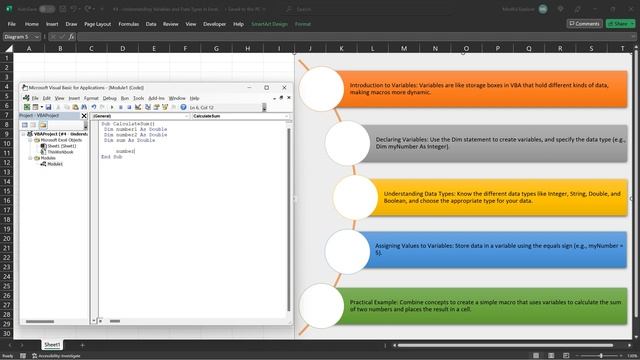The width and height of the screenshot is (640, 360).
Task: Click the green Share button
Action: pos(620,24)
